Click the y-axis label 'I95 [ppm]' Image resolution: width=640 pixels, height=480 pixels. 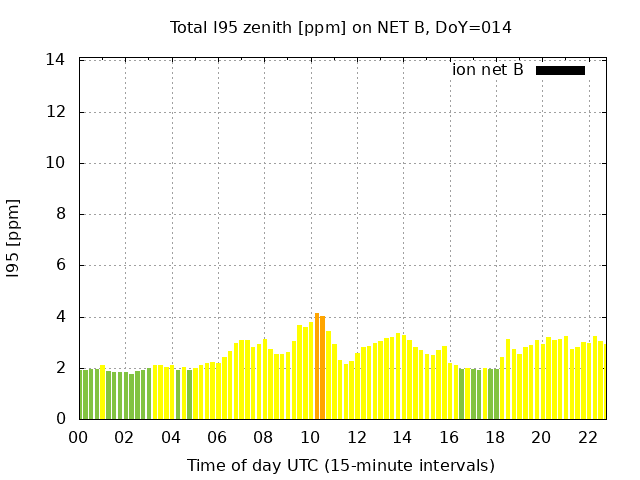coord(14,239)
